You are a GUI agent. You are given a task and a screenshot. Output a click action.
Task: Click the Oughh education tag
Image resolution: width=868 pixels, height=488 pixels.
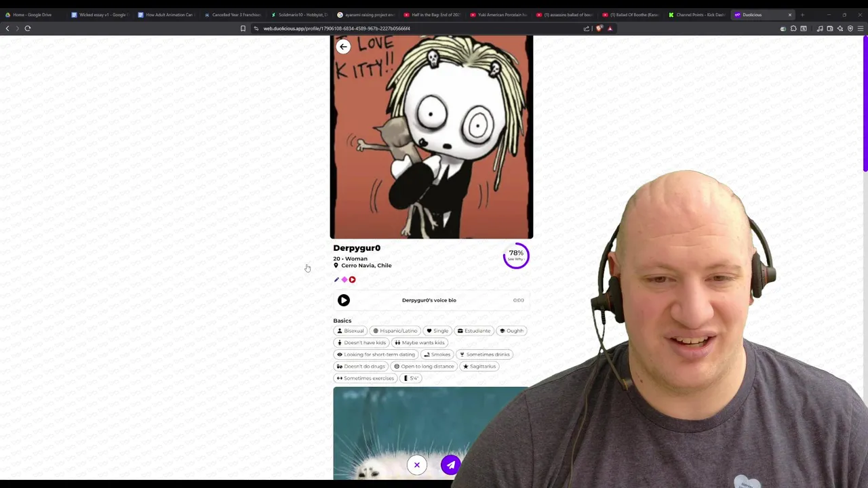click(x=511, y=331)
